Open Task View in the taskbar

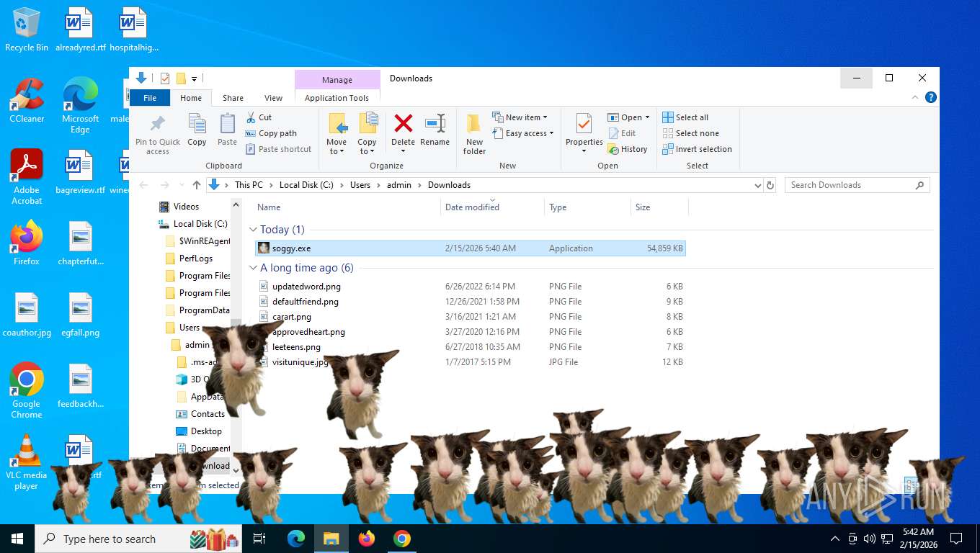[x=259, y=539]
